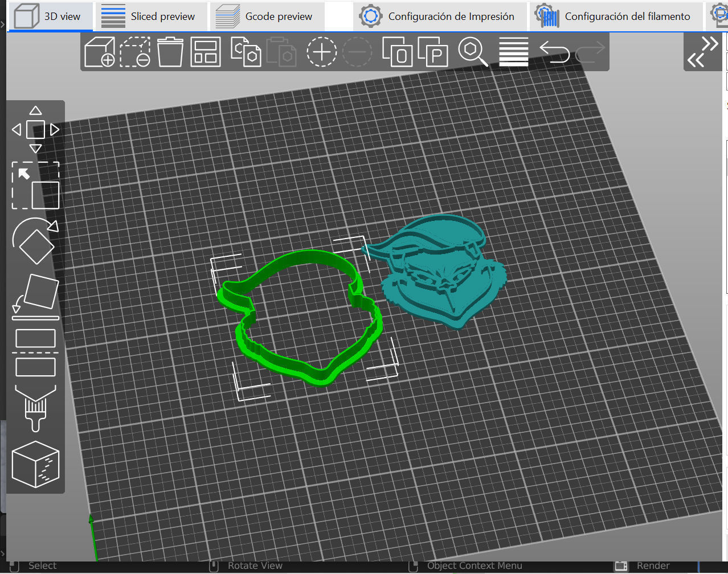The width and height of the screenshot is (728, 574).
Task: Click the Delete selected object icon
Action: coord(135,52)
